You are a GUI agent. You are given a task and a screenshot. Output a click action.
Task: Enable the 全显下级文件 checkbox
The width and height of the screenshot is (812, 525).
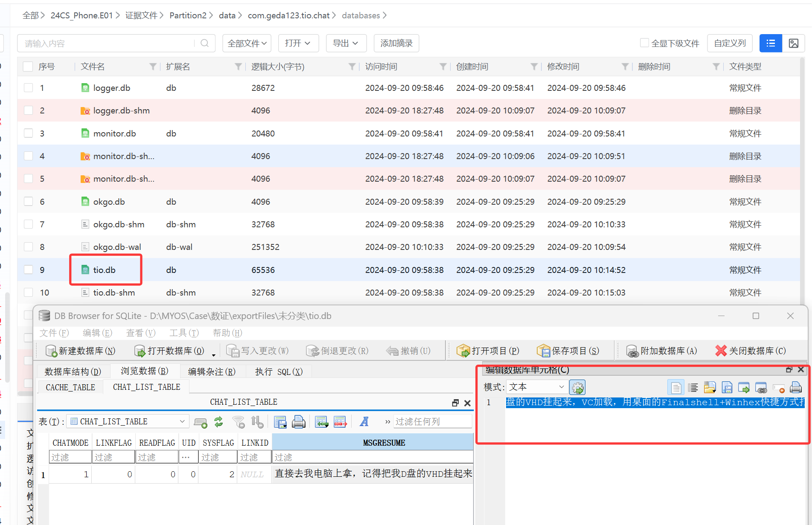point(644,43)
